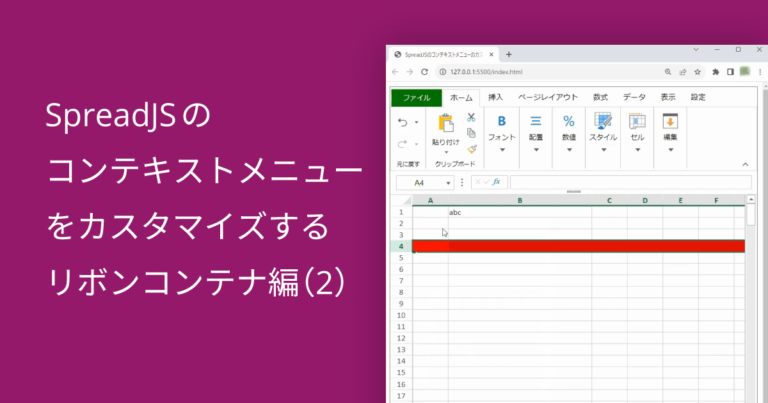Collapse the ribbon with the chevron
Image resolution: width=768 pixels, height=403 pixels.
745,165
